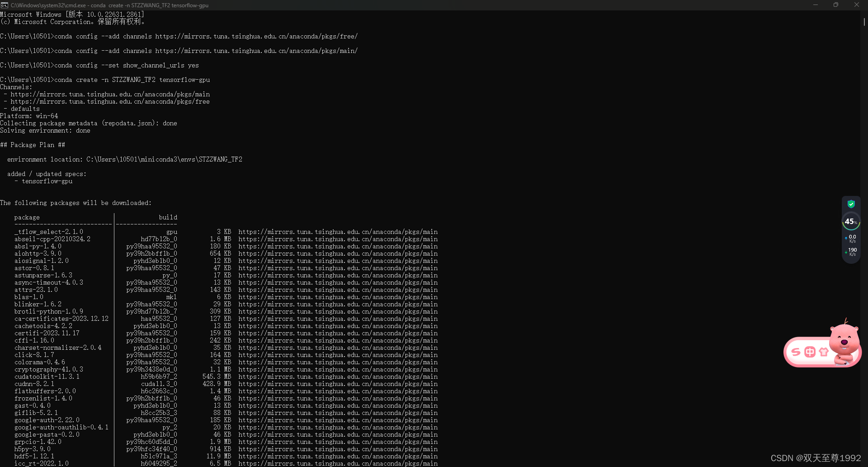Click the channel URL ending pkgs/main/ in the second command
Screen dimensions: 868x467
click(256, 51)
